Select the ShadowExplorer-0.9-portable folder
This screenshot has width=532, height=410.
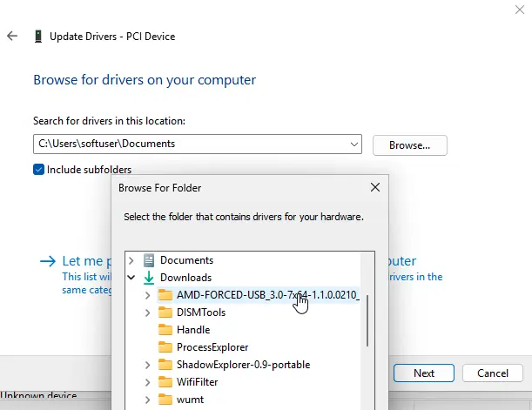[x=243, y=365]
